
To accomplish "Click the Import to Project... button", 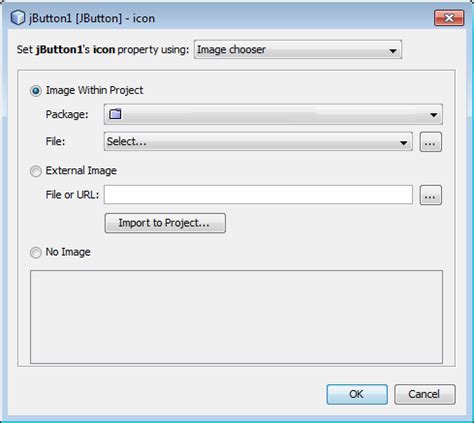I will point(165,223).
